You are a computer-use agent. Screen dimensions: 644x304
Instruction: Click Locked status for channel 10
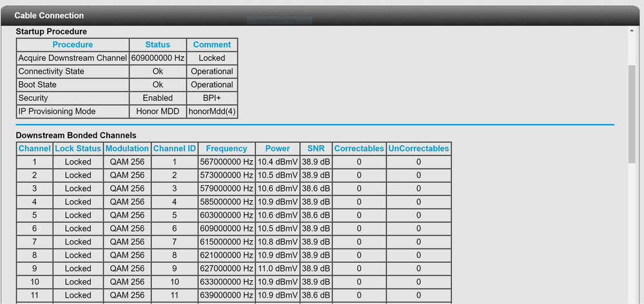[78, 282]
